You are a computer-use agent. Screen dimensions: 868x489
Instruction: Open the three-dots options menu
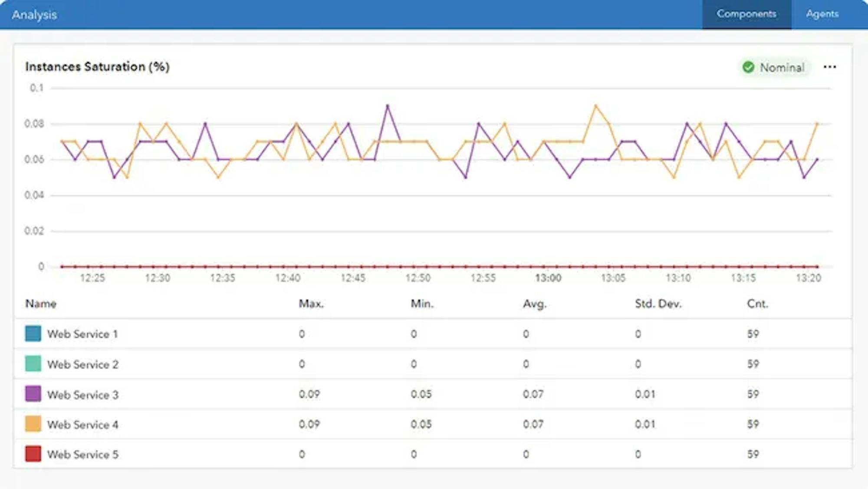tap(829, 67)
